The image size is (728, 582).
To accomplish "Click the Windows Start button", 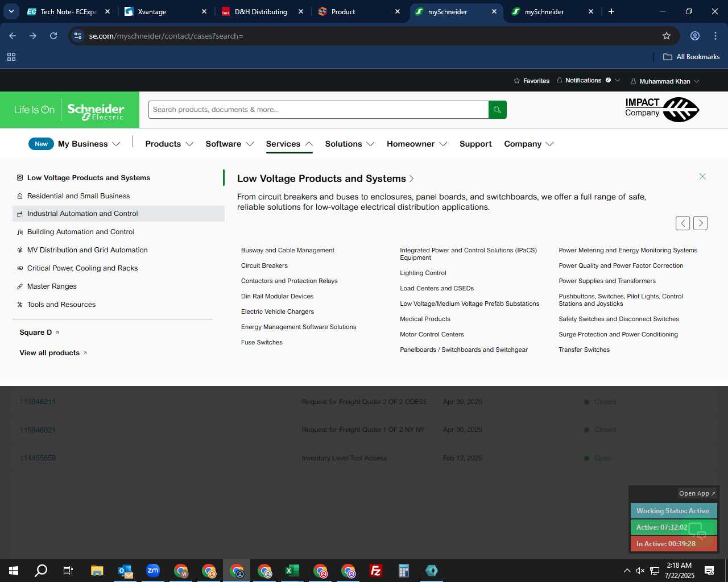I will 14,571.
